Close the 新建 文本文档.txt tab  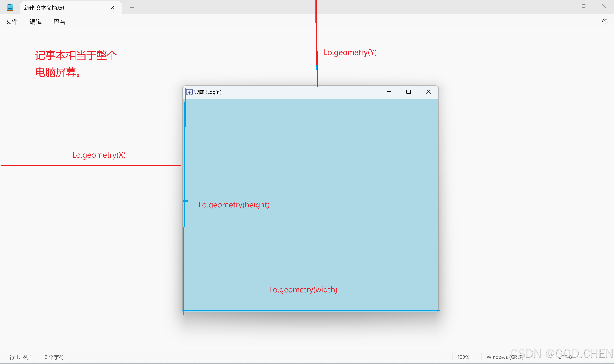click(x=113, y=8)
